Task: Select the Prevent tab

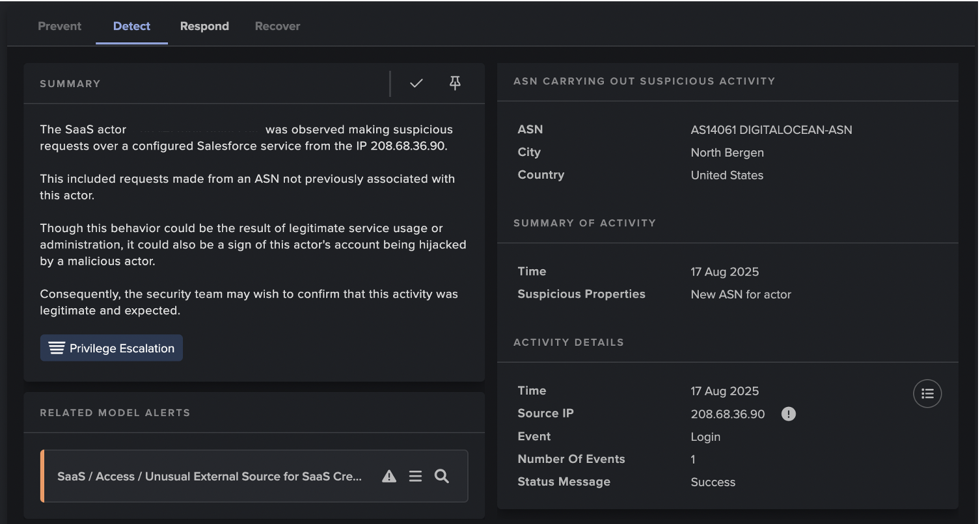Action: click(59, 26)
